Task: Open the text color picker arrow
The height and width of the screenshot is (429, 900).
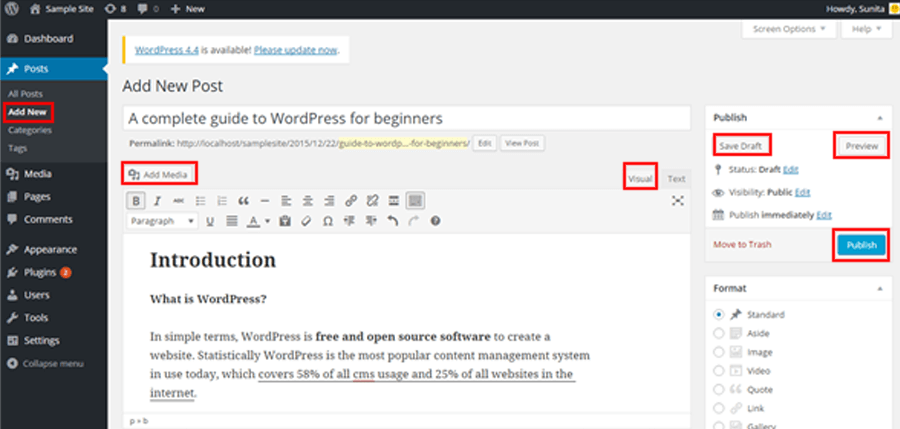Action: coord(268,221)
